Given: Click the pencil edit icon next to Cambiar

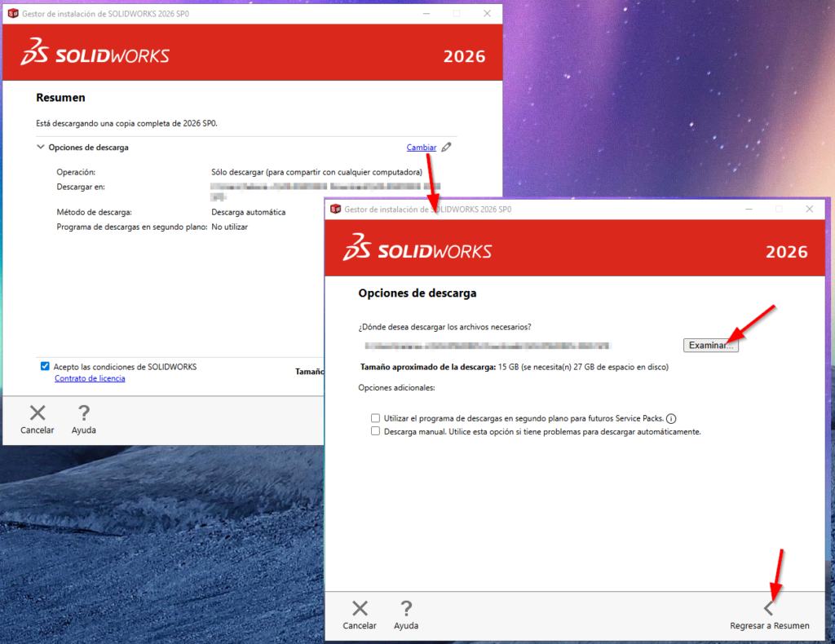Looking at the screenshot, I should [x=447, y=148].
